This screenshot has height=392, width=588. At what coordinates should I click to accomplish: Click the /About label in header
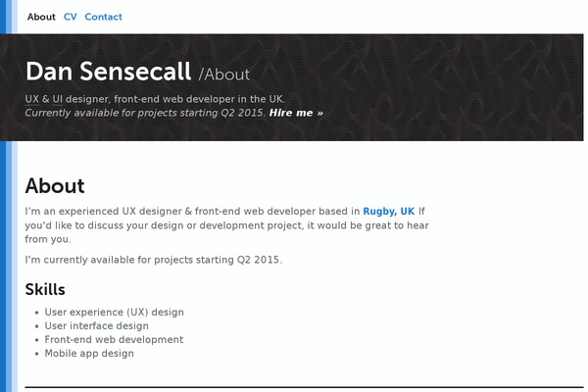coord(223,73)
